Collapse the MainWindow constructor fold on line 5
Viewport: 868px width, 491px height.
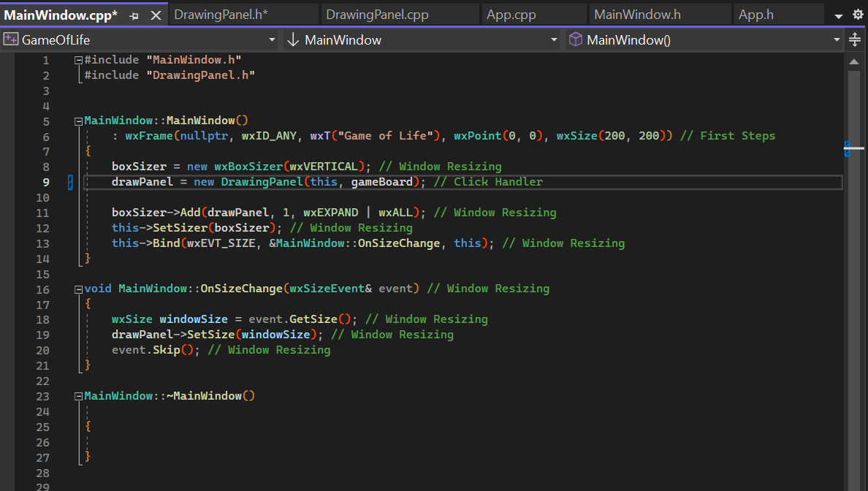point(77,120)
